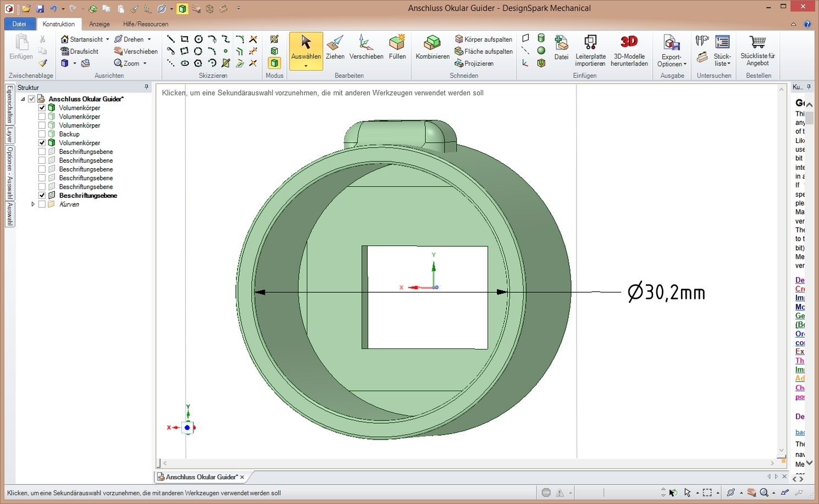Screen dimensions: 819x504
Task: Click Stückliste für Angebot cart icon
Action: tap(757, 43)
